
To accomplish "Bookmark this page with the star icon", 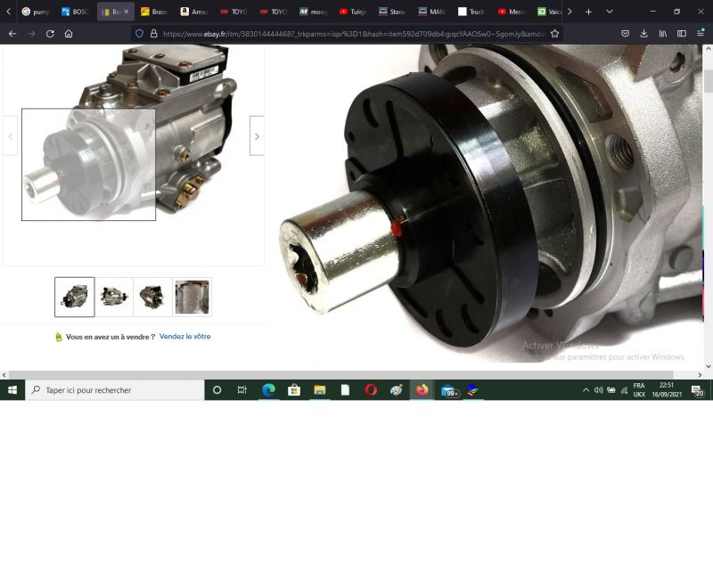I will click(x=554, y=34).
